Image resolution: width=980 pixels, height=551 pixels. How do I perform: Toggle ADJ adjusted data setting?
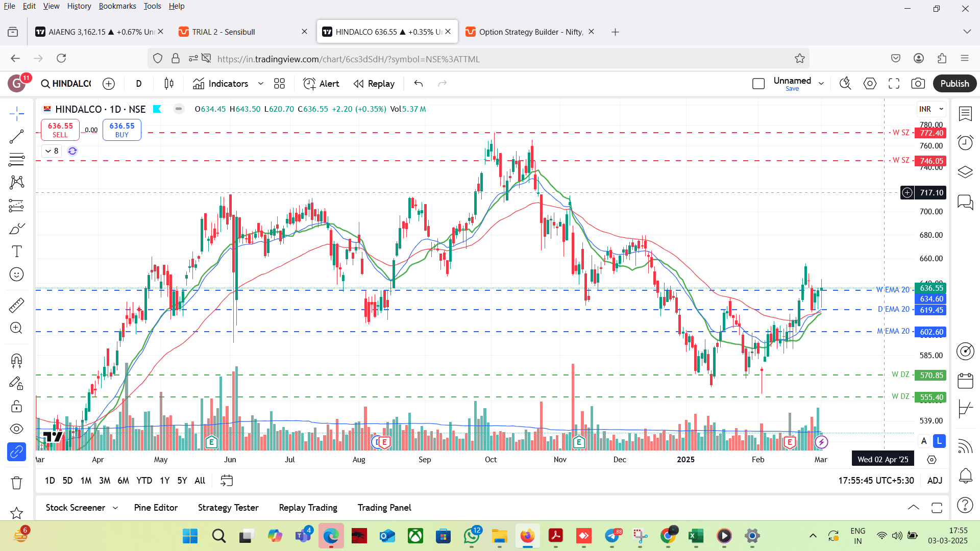pos(935,481)
